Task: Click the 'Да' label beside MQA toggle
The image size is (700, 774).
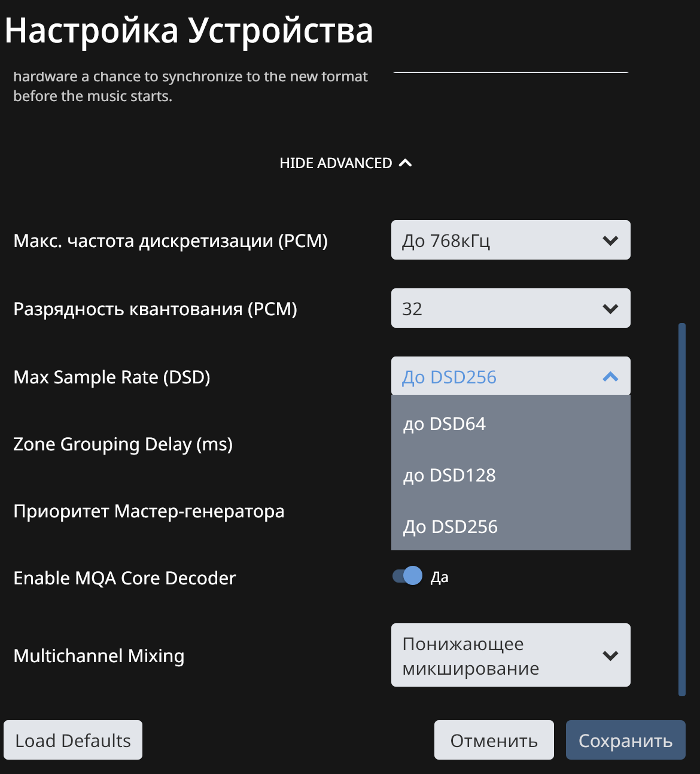Action: pos(440,577)
